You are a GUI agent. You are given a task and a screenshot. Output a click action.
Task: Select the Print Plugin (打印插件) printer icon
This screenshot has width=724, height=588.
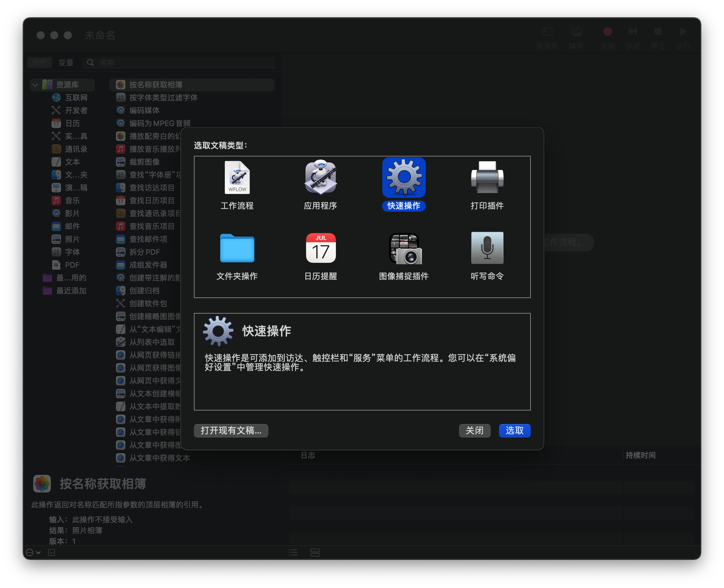487,178
